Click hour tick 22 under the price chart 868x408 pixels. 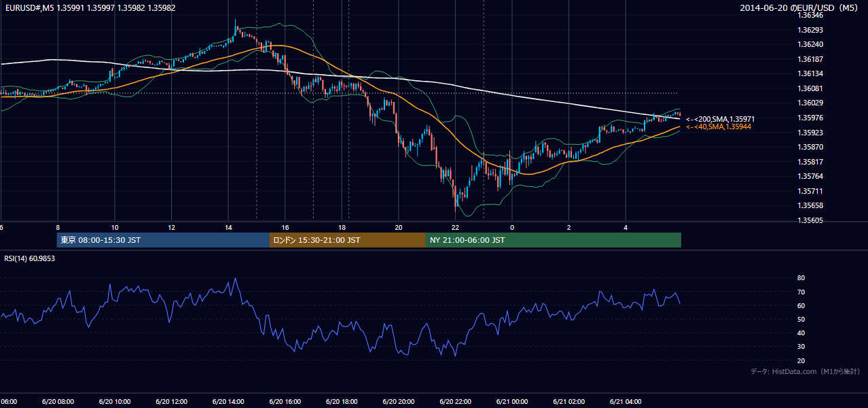[x=455, y=228]
